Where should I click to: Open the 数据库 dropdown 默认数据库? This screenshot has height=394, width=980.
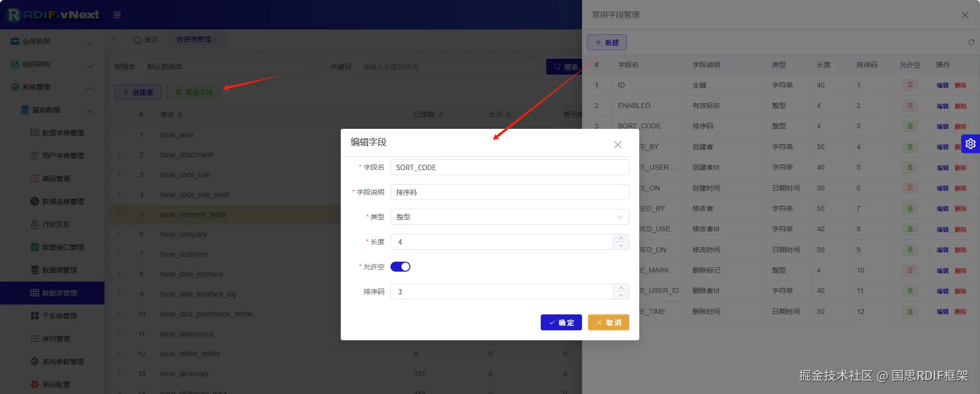231,67
